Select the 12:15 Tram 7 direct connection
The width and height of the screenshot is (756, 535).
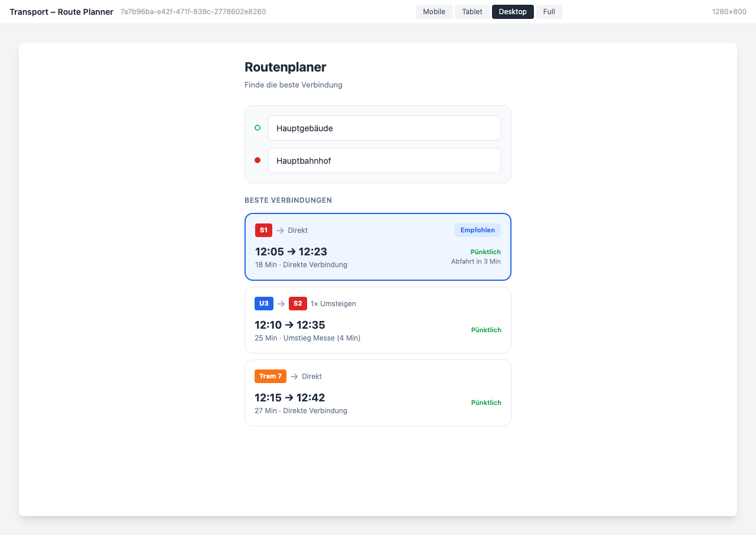(377, 392)
